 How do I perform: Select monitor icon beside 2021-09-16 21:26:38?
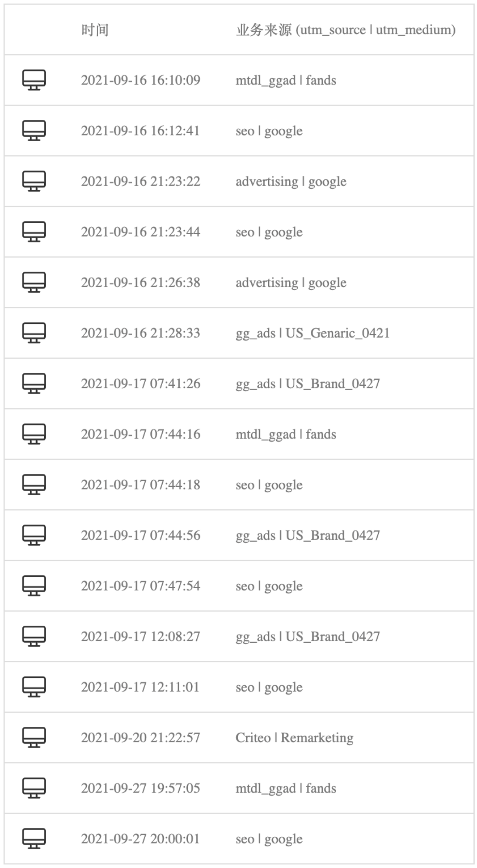pyautogui.click(x=34, y=282)
